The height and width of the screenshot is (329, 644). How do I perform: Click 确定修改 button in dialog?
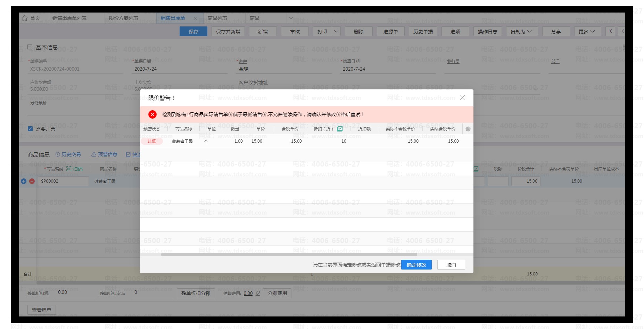pos(416,265)
